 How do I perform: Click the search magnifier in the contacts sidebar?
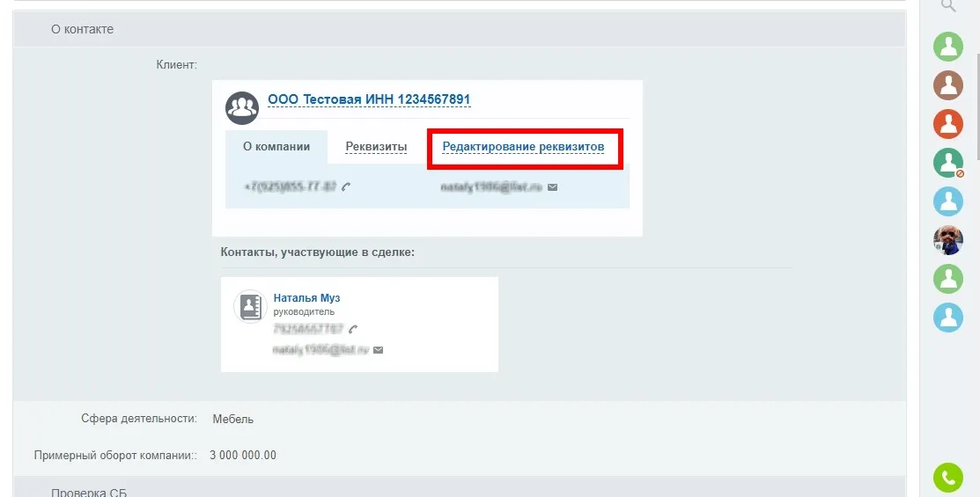tap(947, 5)
